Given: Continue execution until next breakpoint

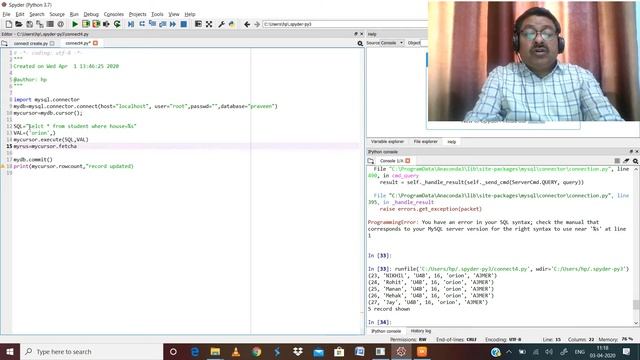Looking at the screenshot, I should [x=173, y=24].
